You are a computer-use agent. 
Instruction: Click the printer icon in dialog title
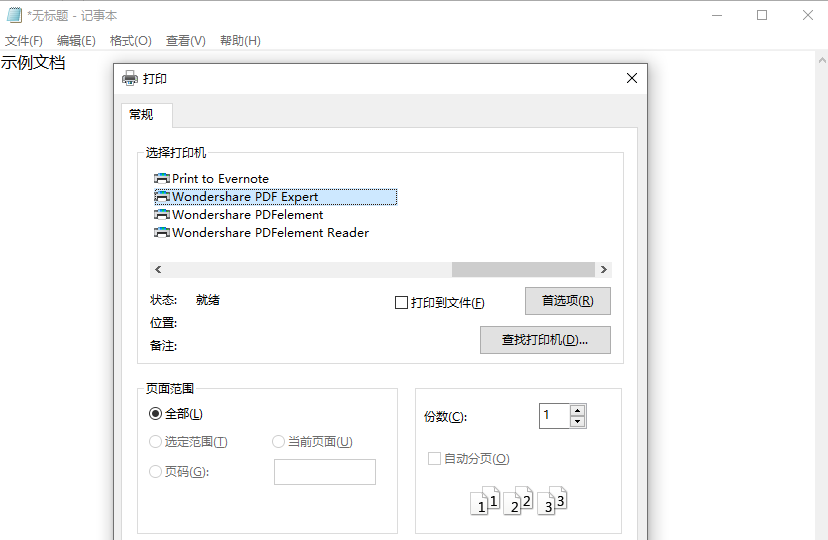tap(130, 79)
